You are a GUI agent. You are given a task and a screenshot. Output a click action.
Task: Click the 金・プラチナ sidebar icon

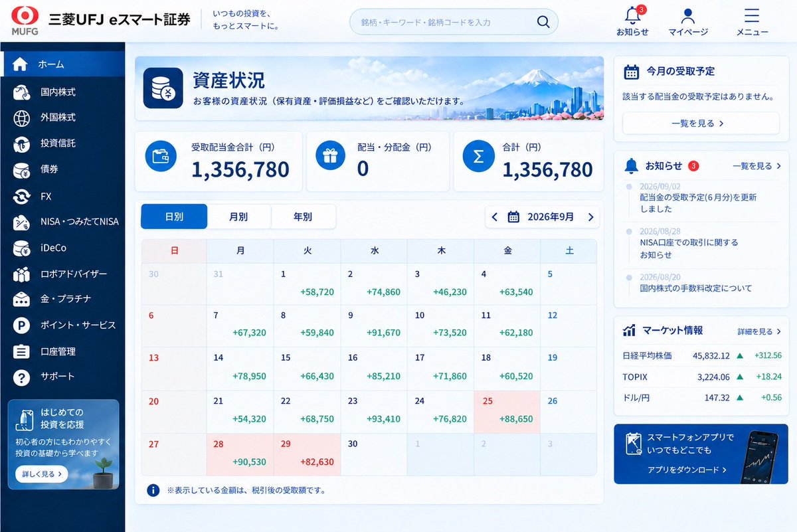click(x=21, y=299)
